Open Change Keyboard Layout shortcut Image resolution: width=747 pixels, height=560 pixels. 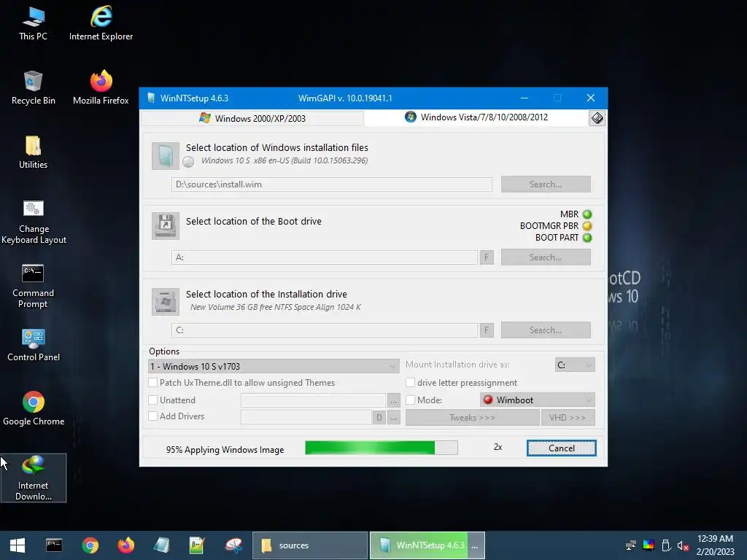point(34,221)
